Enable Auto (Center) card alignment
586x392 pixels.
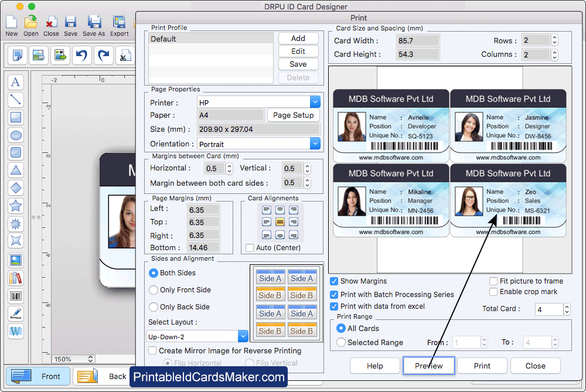250,248
